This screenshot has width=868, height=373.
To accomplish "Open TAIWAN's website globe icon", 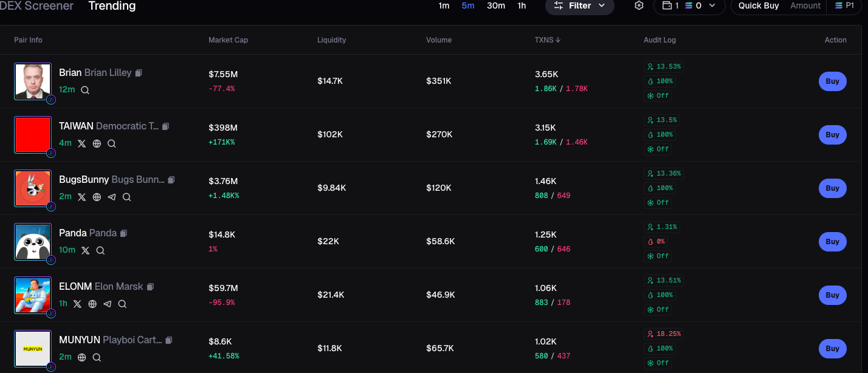I will [x=97, y=143].
